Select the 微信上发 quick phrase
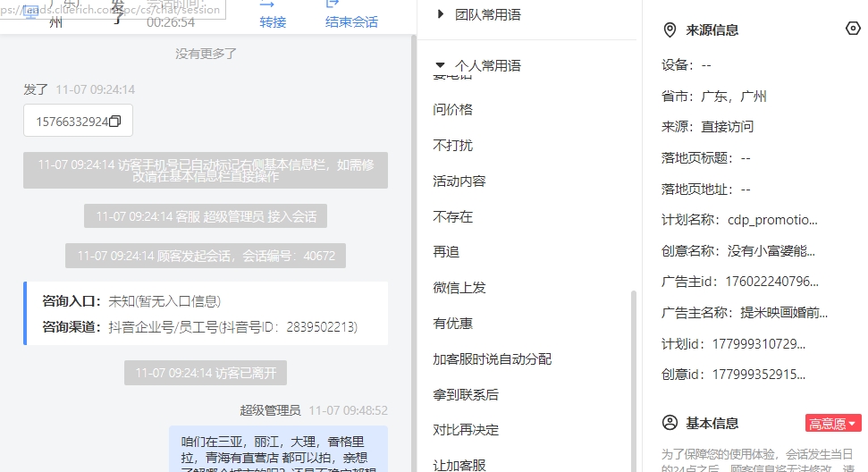 tap(459, 288)
